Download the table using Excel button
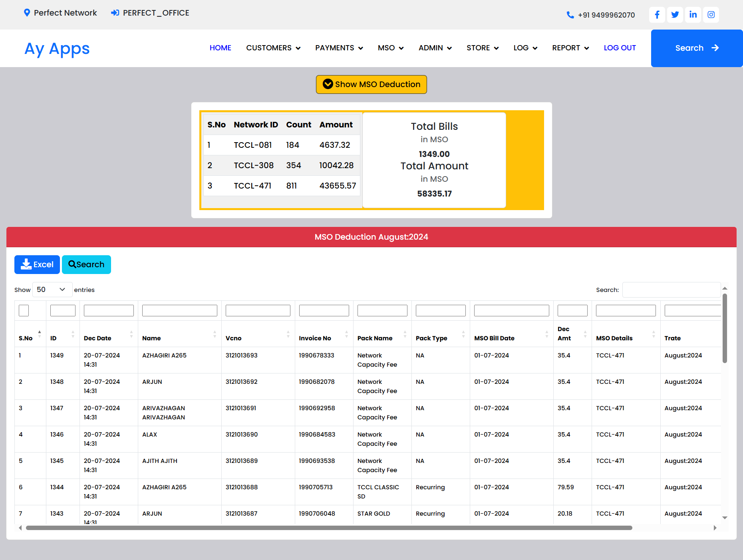The height and width of the screenshot is (560, 743). click(37, 264)
